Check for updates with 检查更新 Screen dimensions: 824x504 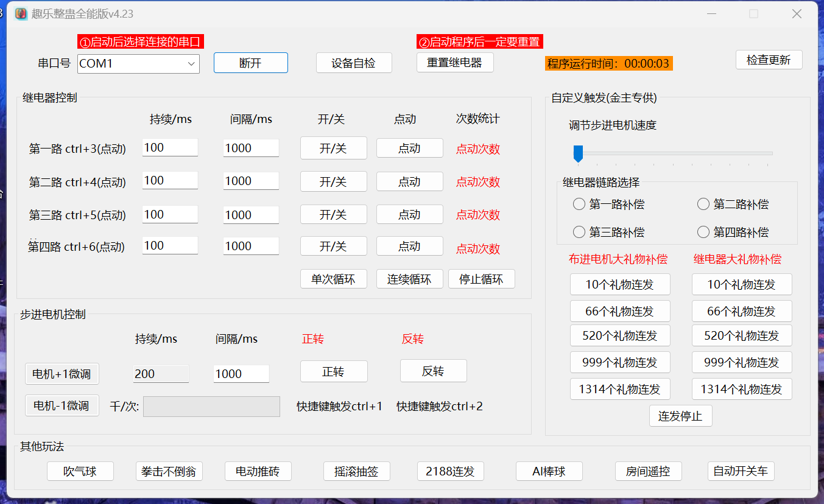769,60
